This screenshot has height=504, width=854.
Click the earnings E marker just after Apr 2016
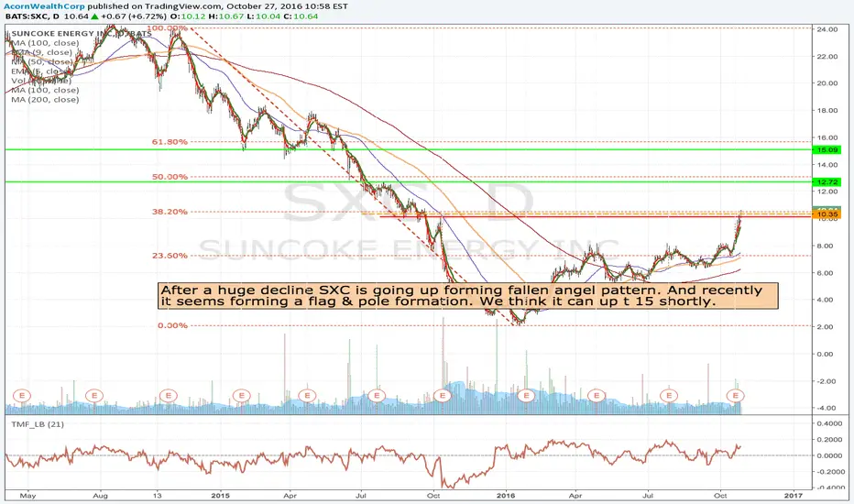click(597, 395)
